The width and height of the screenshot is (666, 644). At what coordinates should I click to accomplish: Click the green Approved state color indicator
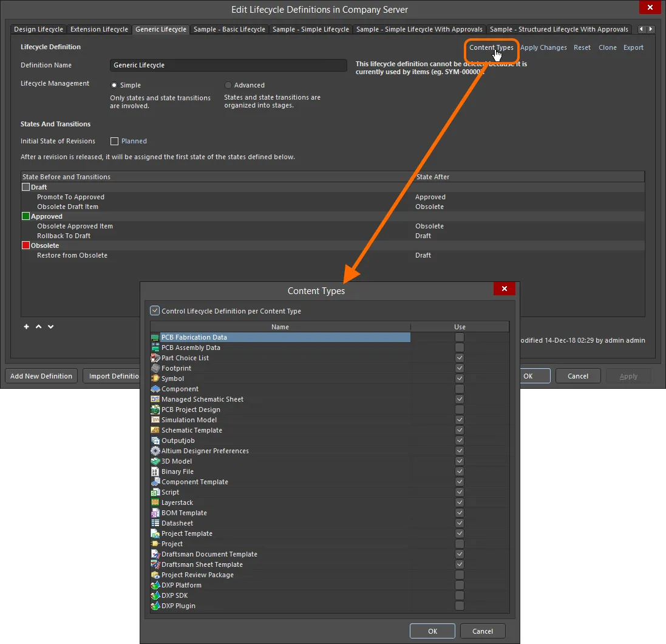pos(24,216)
